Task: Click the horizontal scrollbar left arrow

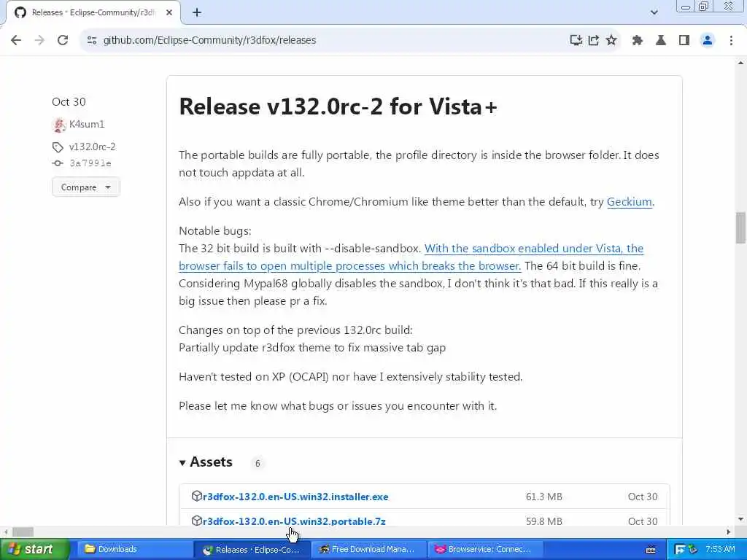Action: coord(6,532)
